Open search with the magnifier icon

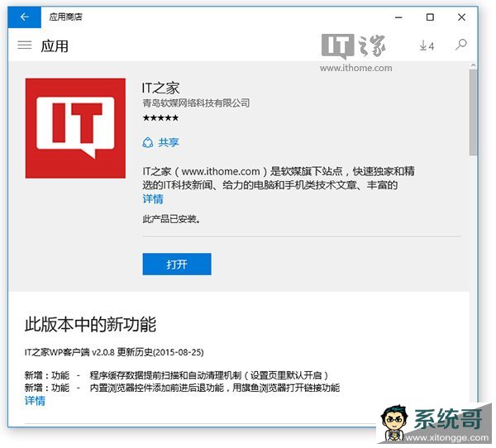(461, 45)
